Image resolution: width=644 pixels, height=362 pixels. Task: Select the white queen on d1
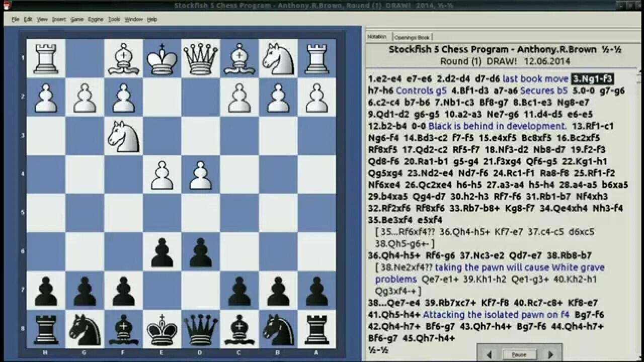coord(201,58)
